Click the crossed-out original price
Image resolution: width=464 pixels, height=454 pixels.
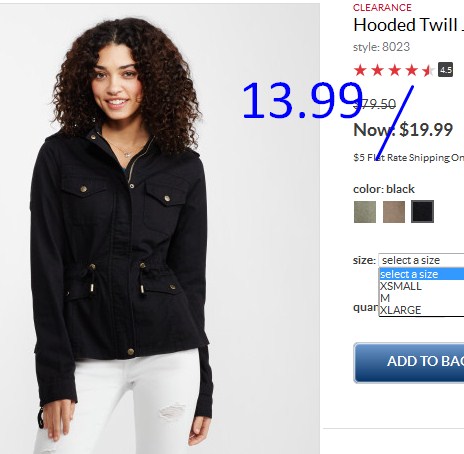[375, 104]
